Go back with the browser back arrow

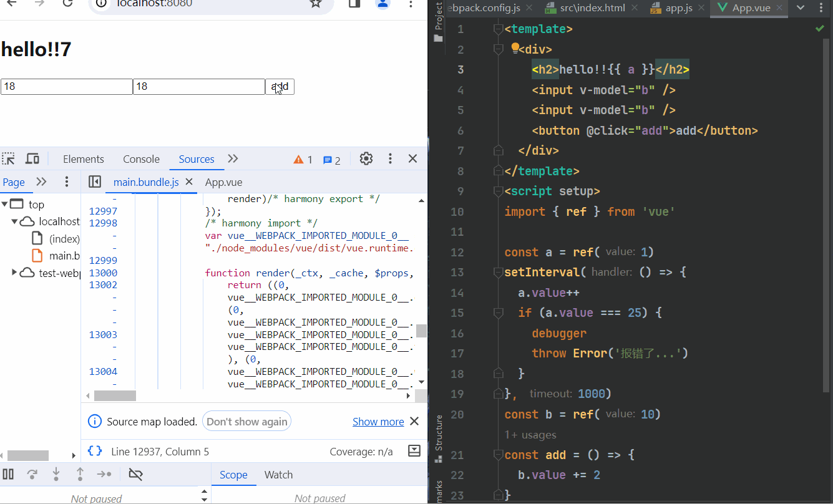coord(11,3)
